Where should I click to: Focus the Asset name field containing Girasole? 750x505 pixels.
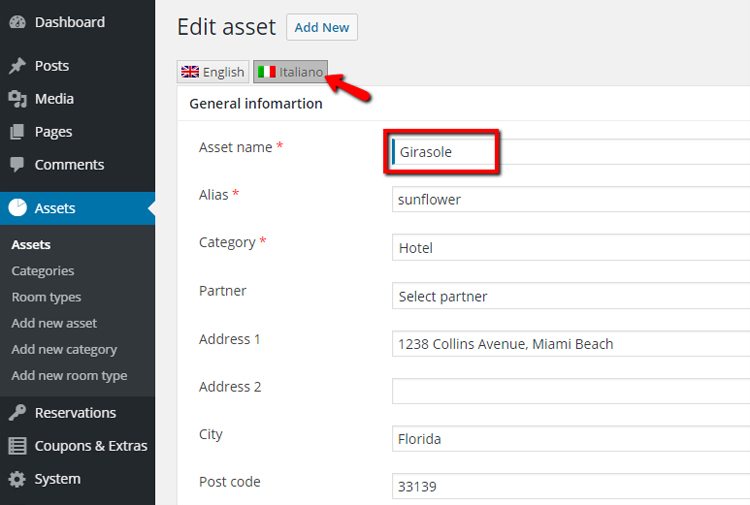point(570,152)
